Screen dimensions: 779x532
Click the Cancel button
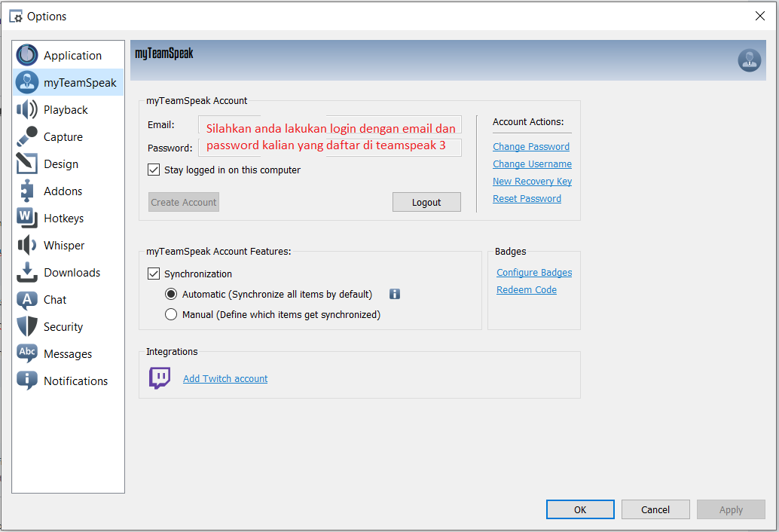[655, 509]
